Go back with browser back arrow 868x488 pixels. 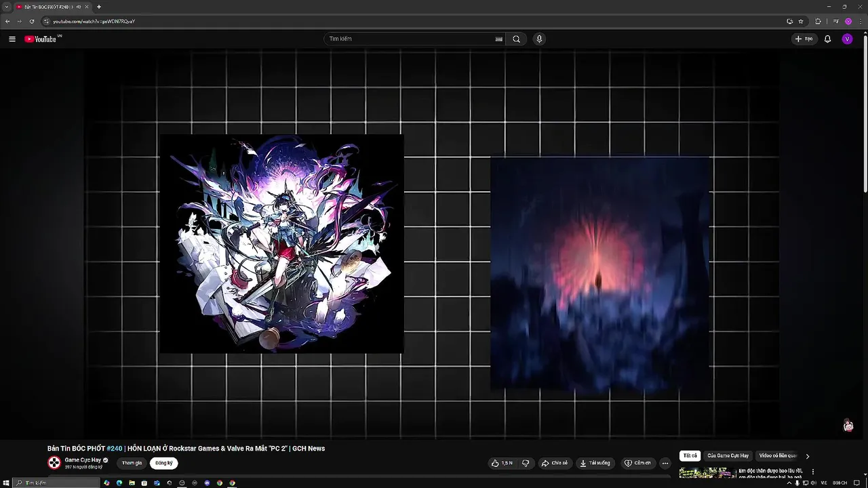pyautogui.click(x=7, y=21)
